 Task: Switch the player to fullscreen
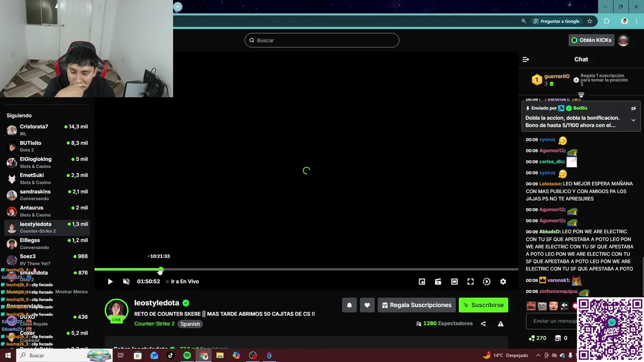tap(470, 282)
